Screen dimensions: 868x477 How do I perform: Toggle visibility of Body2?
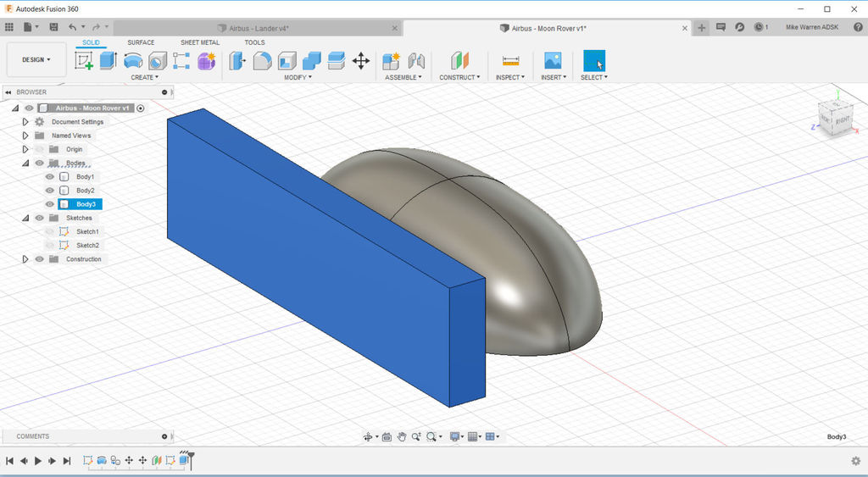pos(50,191)
